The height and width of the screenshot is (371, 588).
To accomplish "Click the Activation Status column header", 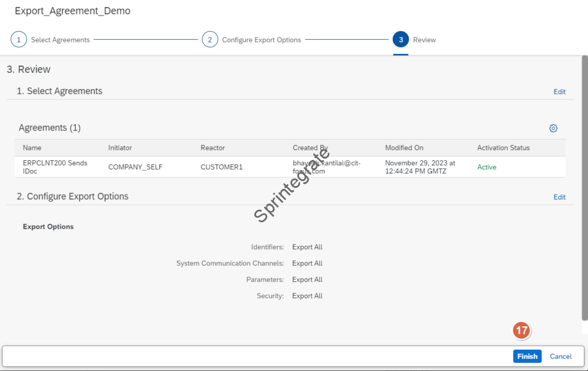I will point(503,148).
